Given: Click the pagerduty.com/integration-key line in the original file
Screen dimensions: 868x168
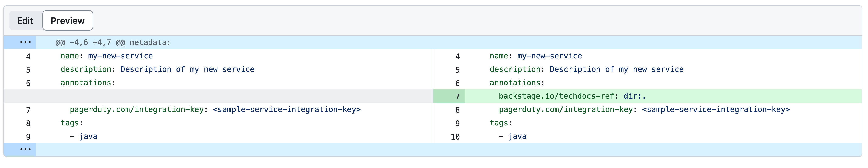Looking at the screenshot, I should [215, 110].
